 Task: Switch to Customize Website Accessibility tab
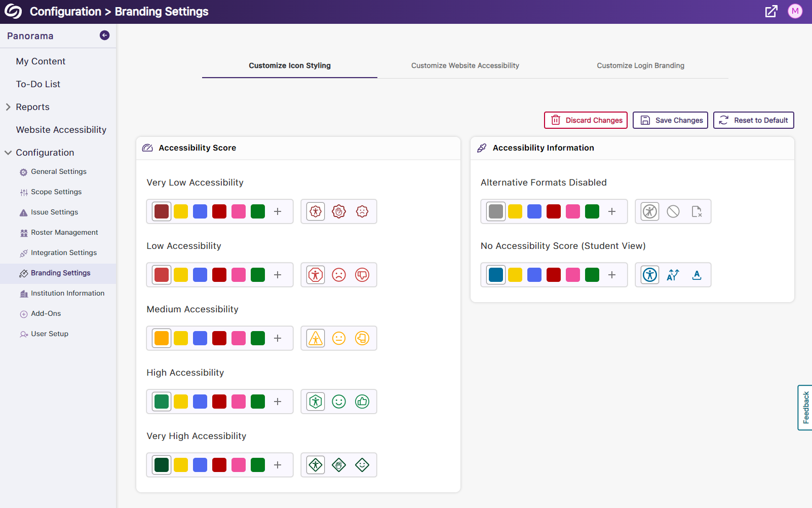click(x=465, y=65)
